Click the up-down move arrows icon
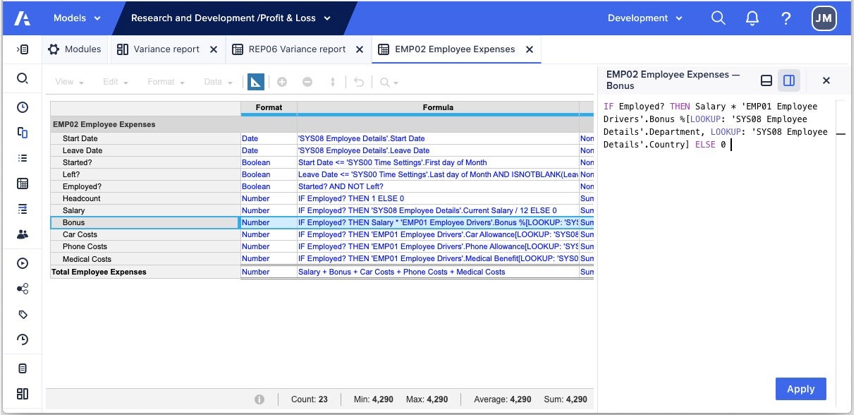Viewport: 868px width, 415px height. 333,82
